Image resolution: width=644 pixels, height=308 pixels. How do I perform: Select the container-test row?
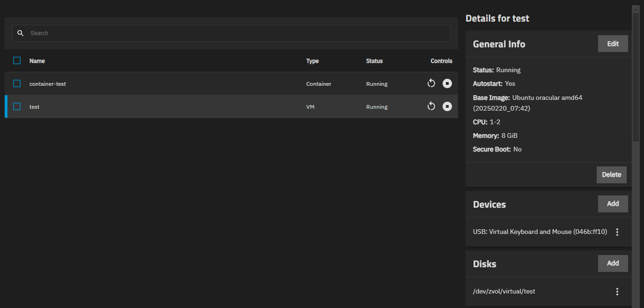tap(164, 83)
